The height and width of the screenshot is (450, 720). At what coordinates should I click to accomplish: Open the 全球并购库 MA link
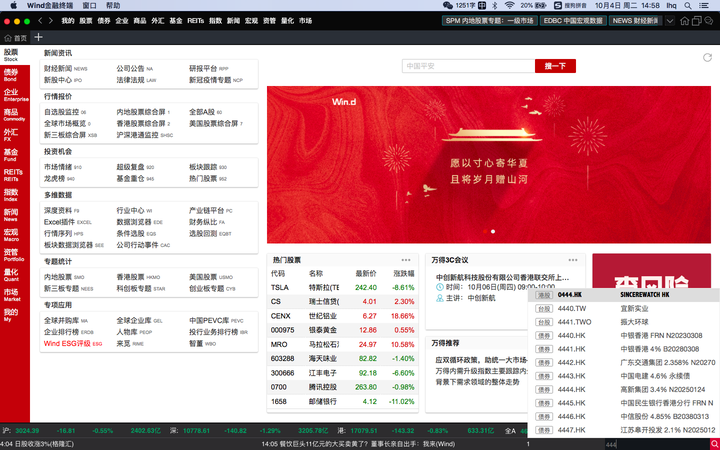click(x=66, y=321)
